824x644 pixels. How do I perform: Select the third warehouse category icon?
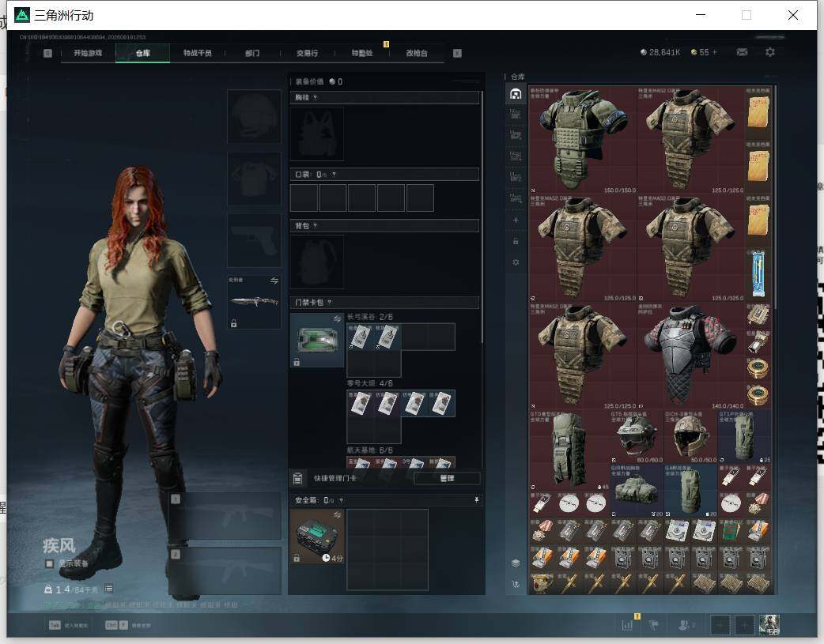516,136
